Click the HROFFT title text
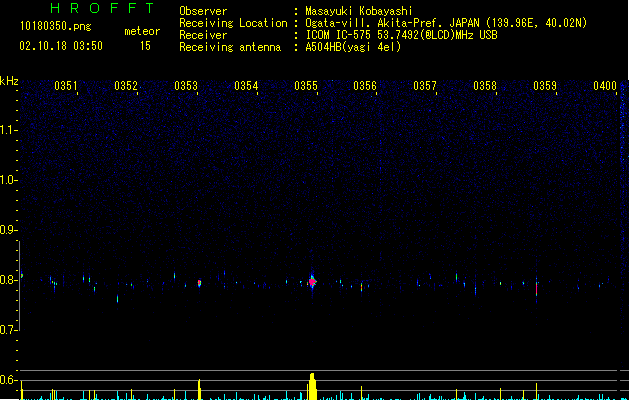 coord(102,8)
